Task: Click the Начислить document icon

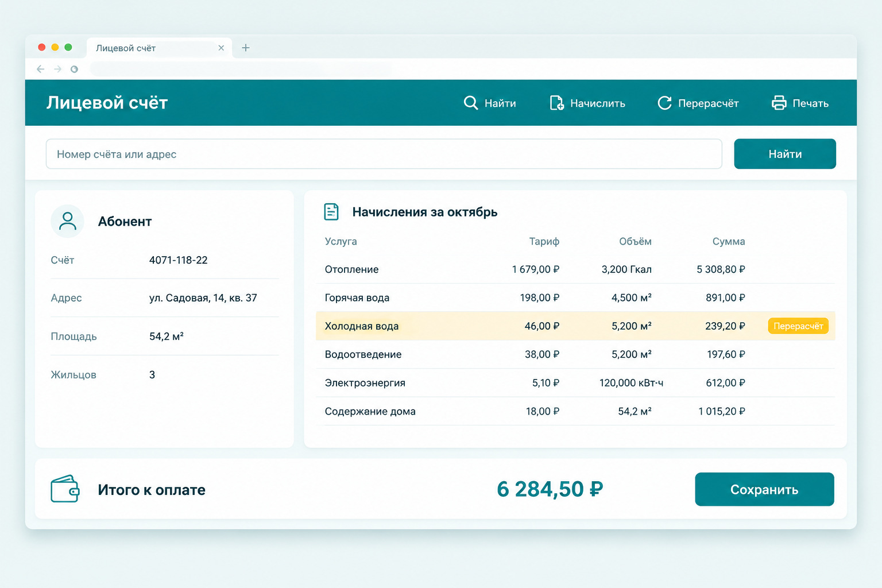Action: (556, 103)
